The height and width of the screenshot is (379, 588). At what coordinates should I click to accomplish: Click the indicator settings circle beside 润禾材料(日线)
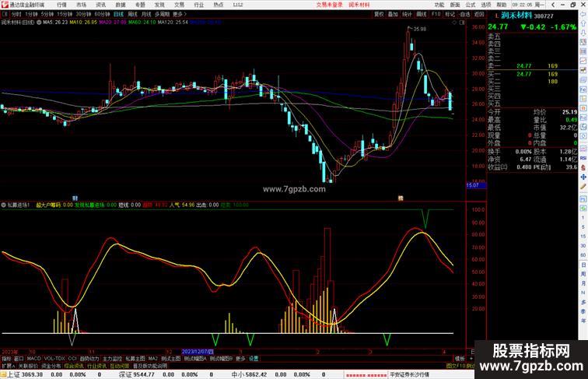39,23
